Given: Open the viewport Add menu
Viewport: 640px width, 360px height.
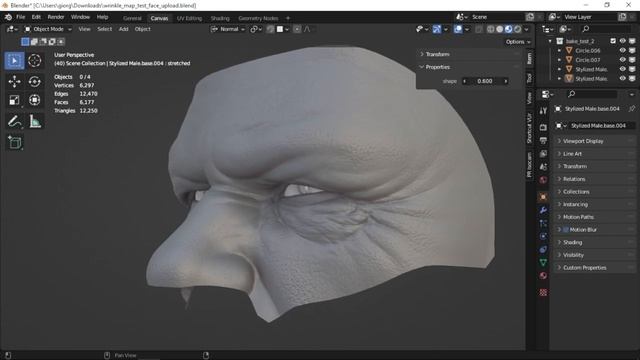Looking at the screenshot, I should (x=123, y=29).
